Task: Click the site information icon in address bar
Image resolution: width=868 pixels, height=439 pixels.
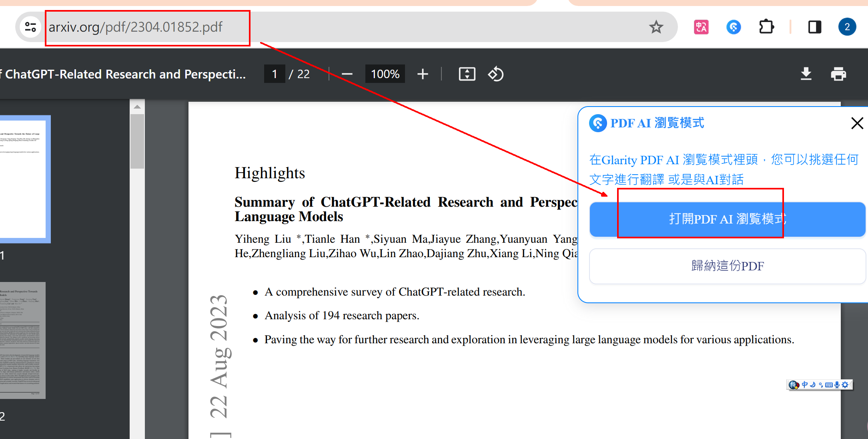Action: pos(30,27)
